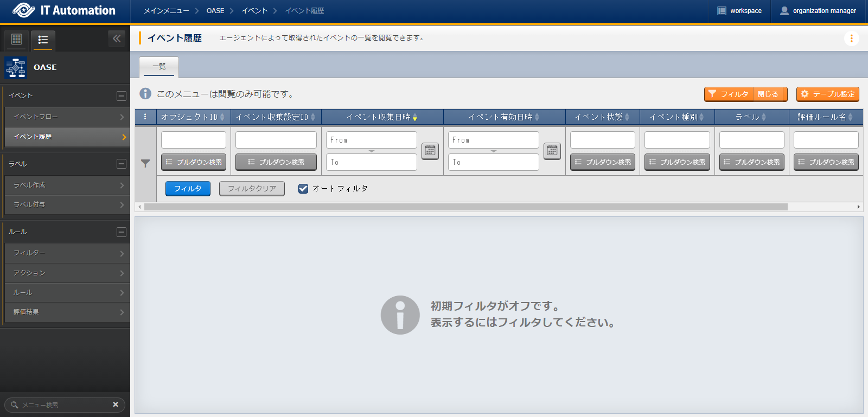This screenshot has height=417, width=868.
Task: Collapse the ラベル menu group
Action: pos(122,164)
